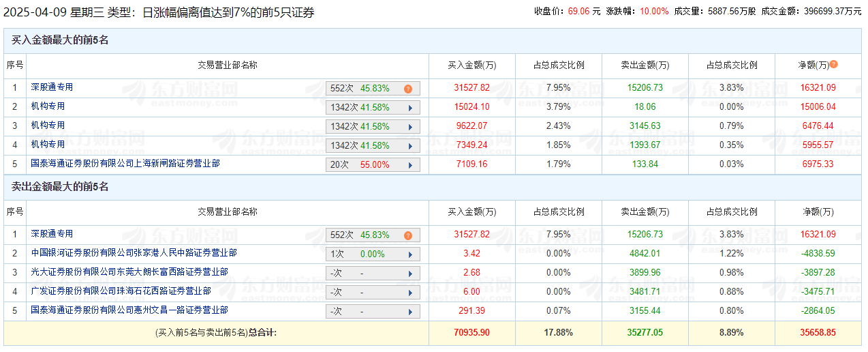This screenshot has width=868, height=352.
Task: Expand the stats box in 光大证券东莞大朗 row
Action: pyautogui.click(x=373, y=274)
